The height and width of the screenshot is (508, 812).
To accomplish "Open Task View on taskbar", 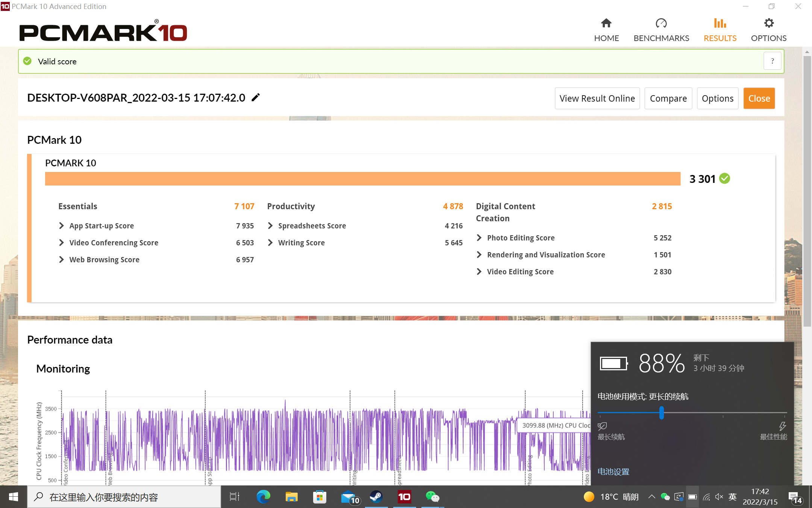I will (235, 497).
